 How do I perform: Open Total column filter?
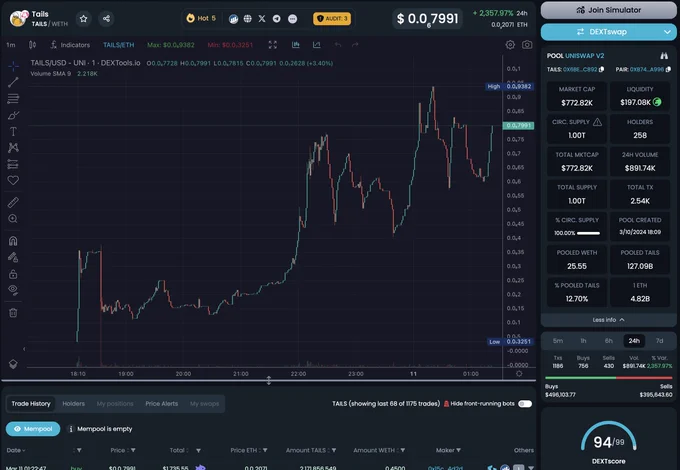(198, 450)
